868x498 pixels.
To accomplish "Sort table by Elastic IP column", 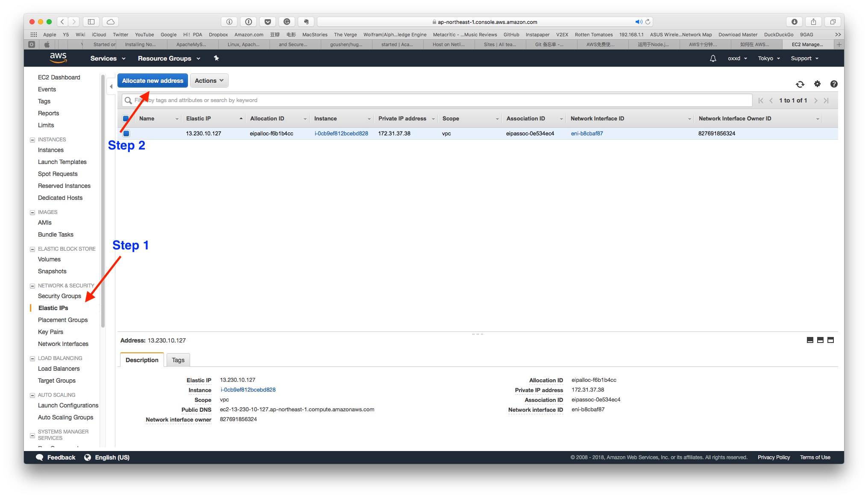I will (x=214, y=119).
